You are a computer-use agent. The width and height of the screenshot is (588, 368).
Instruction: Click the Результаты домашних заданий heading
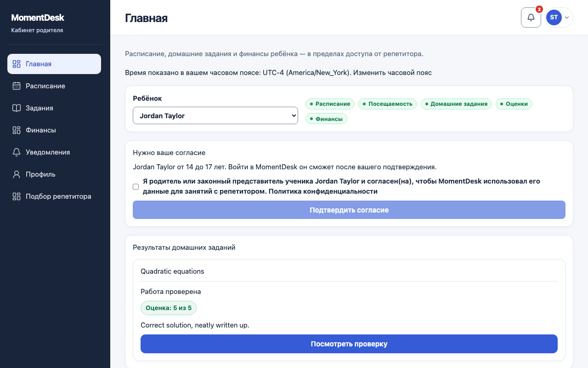184,247
